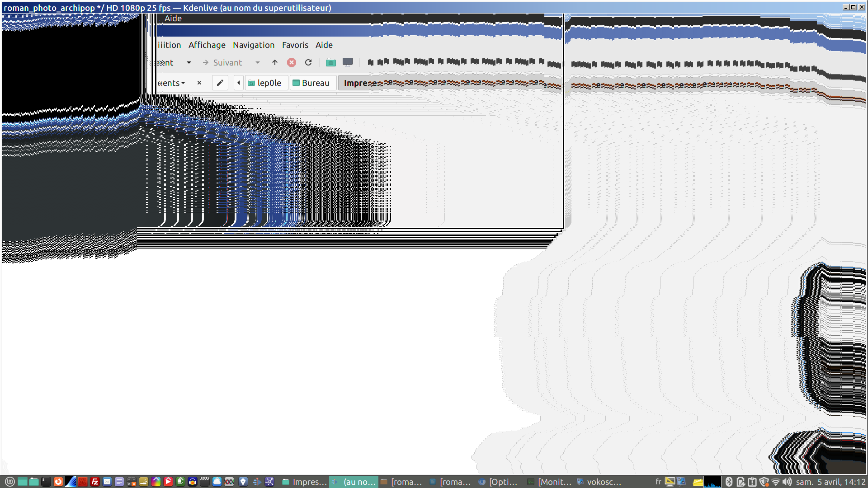Image resolution: width=868 pixels, height=488 pixels.
Task: Launch FileZilla from the panel
Action: point(95,482)
